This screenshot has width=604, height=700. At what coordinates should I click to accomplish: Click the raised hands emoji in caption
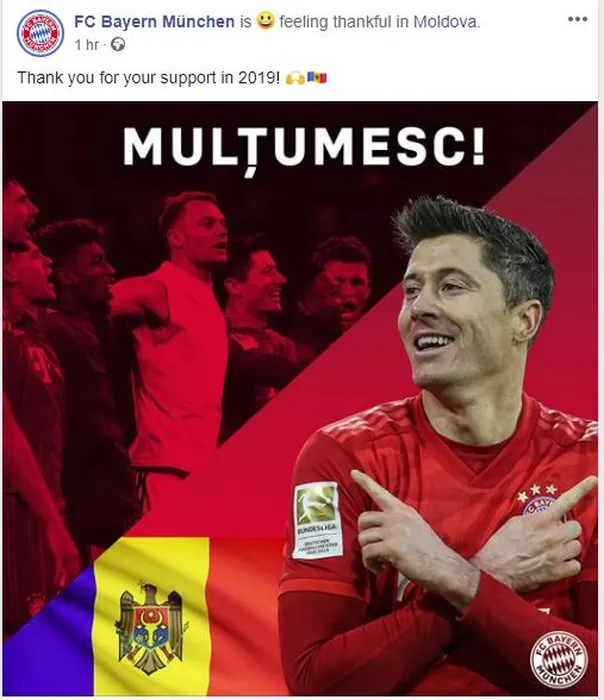click(x=295, y=78)
